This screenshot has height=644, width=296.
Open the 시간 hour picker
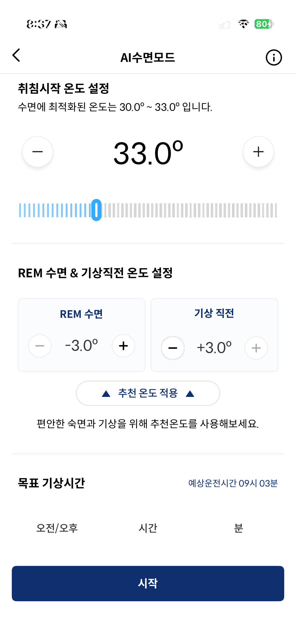tap(148, 529)
